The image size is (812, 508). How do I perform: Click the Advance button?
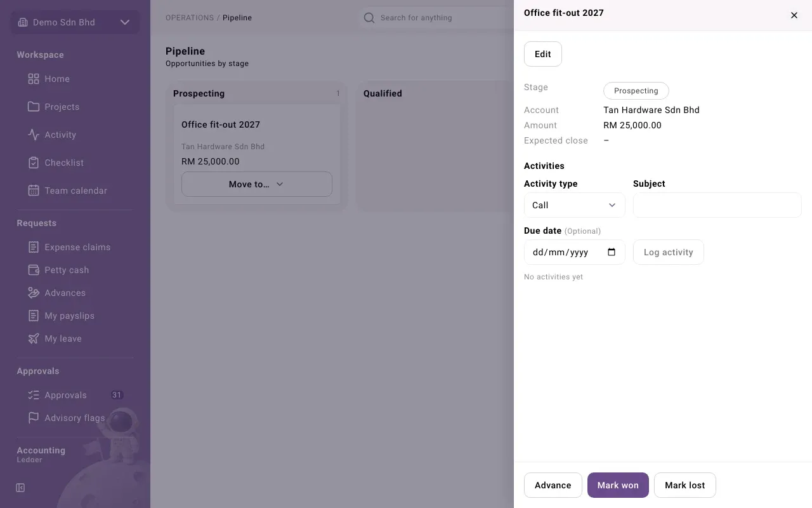tap(553, 485)
